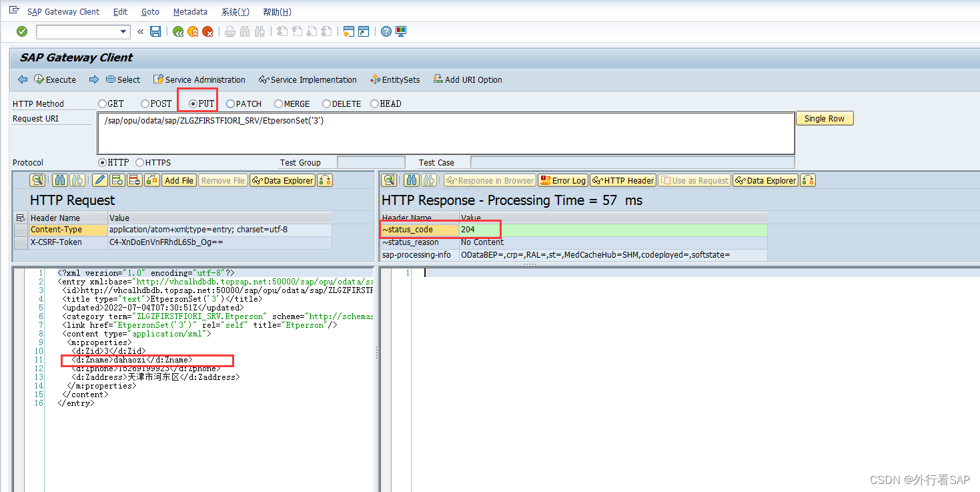Click the request pane Details magnifier icon
980x492 pixels.
click(37, 180)
